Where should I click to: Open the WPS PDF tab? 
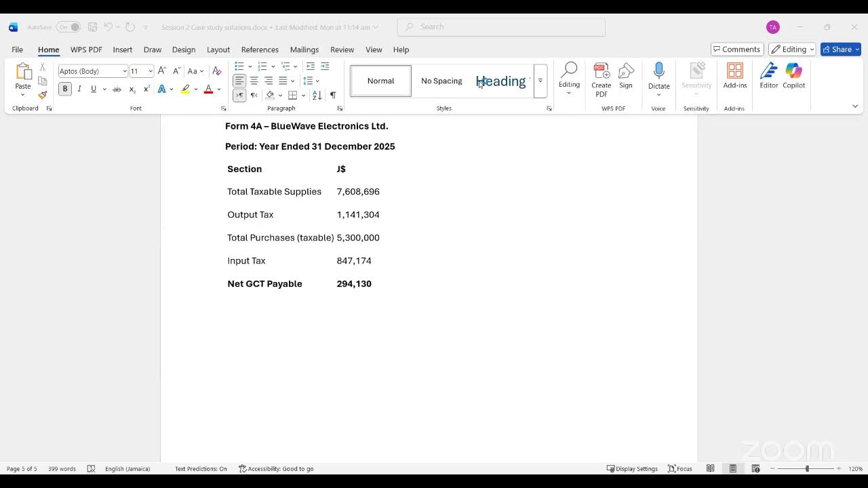86,49
